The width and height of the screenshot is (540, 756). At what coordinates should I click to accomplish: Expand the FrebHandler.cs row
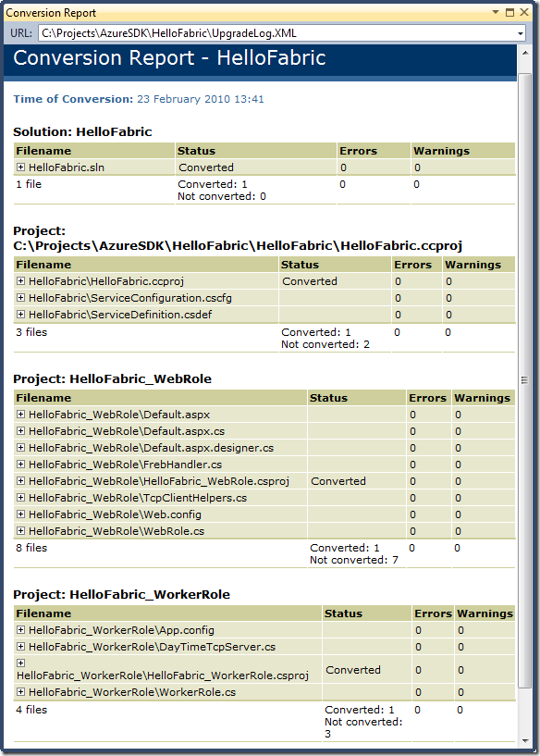tap(20, 465)
